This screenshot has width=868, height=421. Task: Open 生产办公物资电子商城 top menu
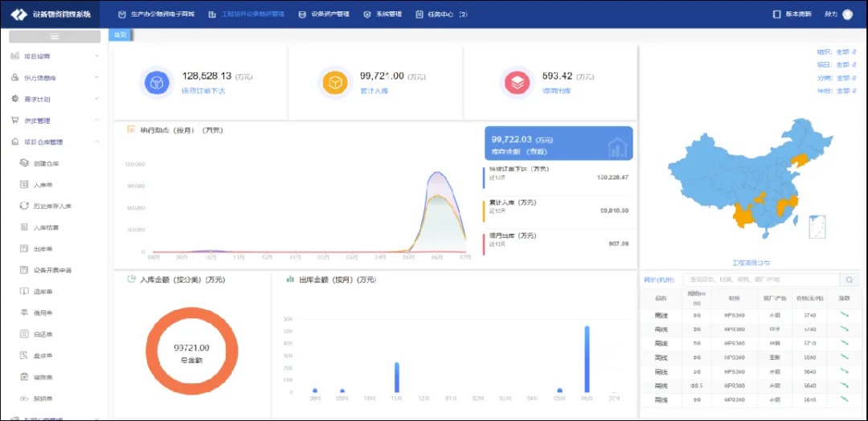pos(157,14)
